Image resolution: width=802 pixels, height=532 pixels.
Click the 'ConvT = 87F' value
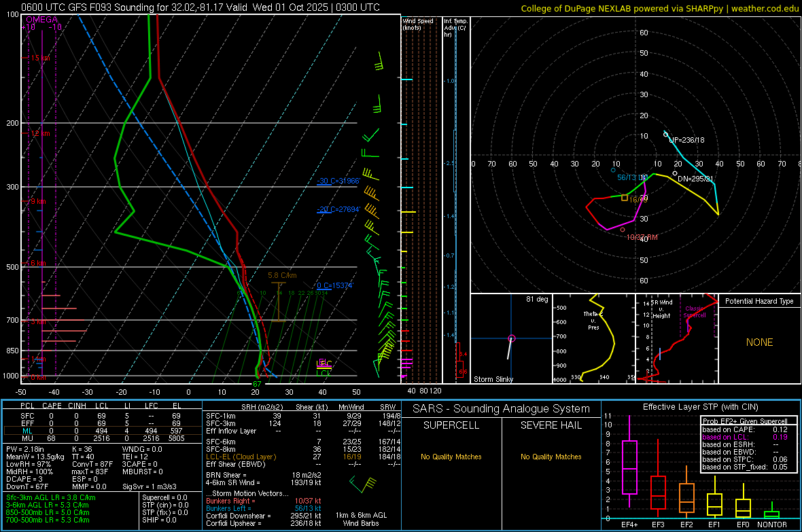click(x=92, y=465)
